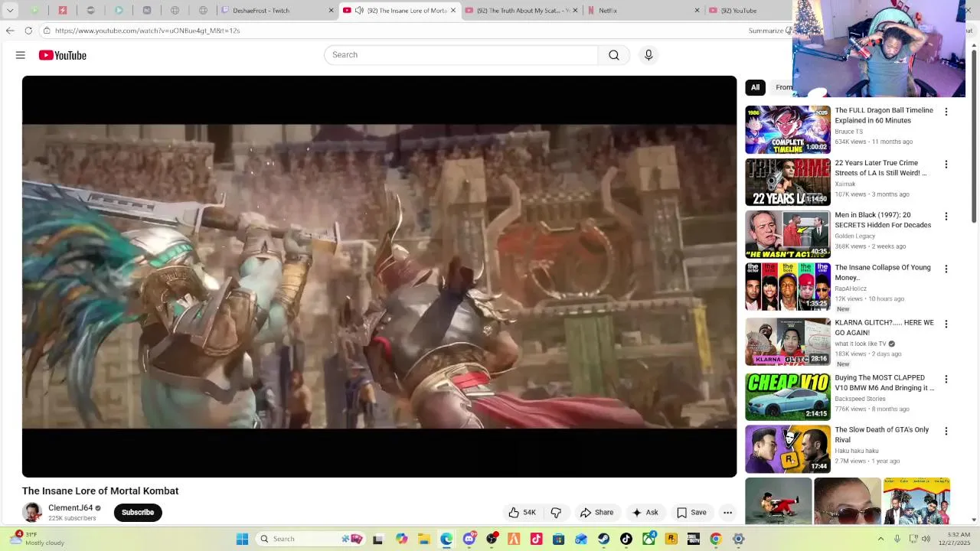The height and width of the screenshot is (551, 980).
Task: Open more actions ellipsis below the video
Action: tap(728, 513)
